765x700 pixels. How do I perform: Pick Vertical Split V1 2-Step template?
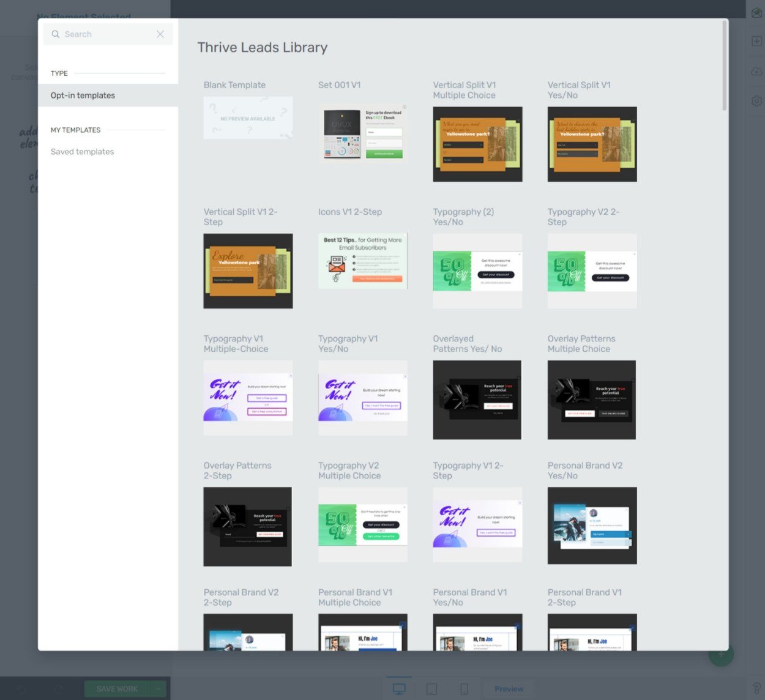[248, 271]
